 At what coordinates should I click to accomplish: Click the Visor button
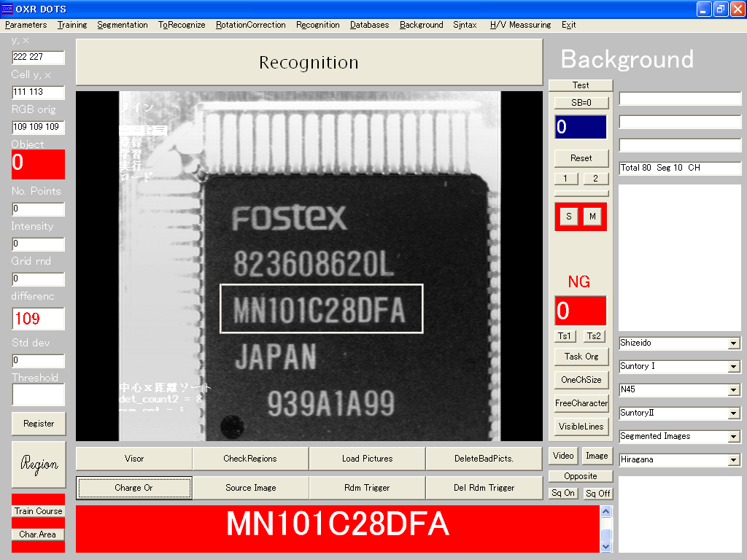134,459
